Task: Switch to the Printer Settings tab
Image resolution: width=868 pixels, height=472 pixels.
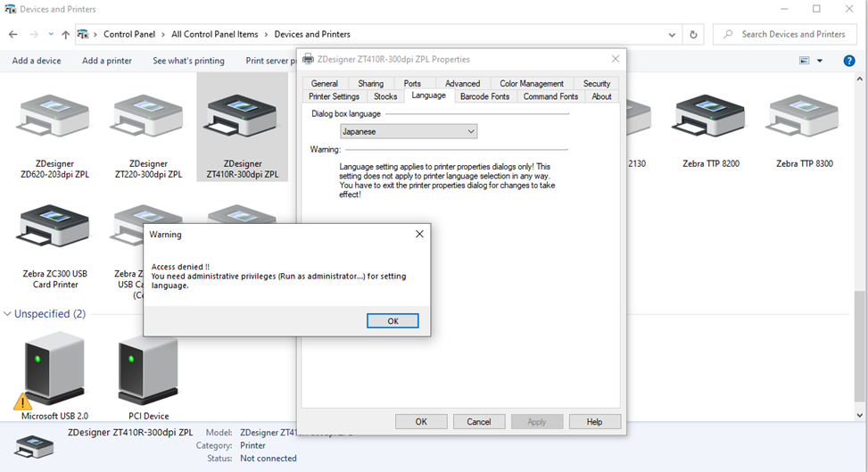Action: (334, 96)
